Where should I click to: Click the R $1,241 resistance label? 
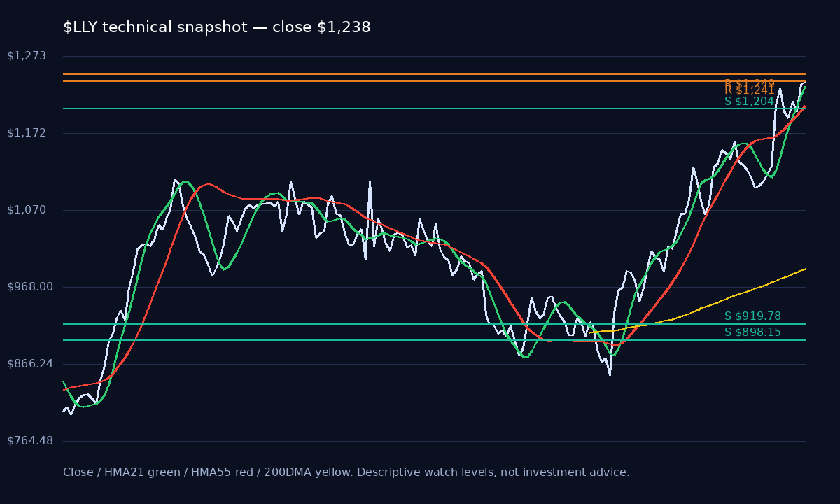[750, 90]
